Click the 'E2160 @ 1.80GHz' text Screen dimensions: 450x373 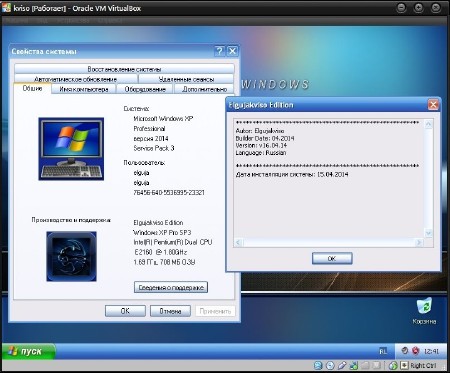[160, 252]
